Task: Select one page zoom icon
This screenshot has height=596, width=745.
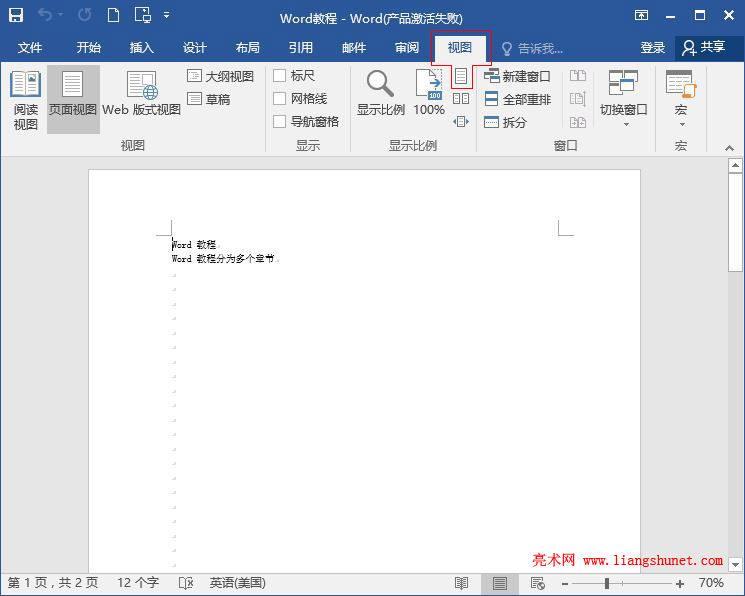Action: coord(461,76)
